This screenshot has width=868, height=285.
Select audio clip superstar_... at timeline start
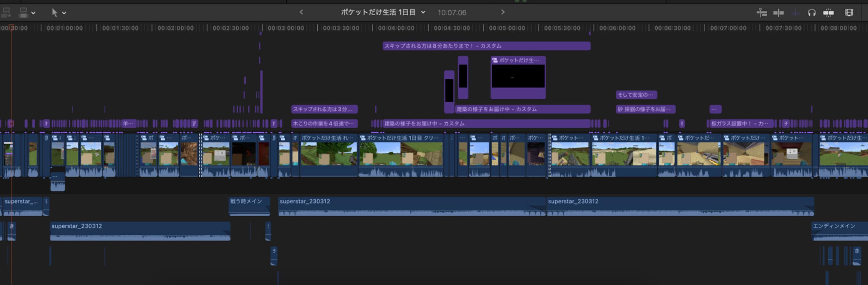22,206
